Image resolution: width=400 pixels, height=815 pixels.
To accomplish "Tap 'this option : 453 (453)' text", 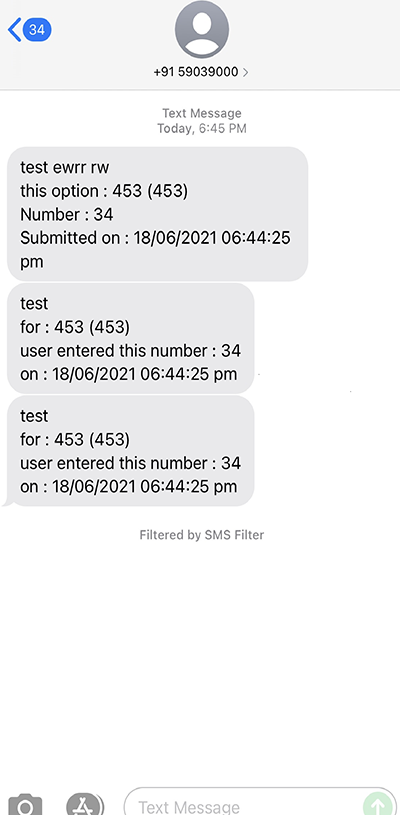I will (x=104, y=191).
